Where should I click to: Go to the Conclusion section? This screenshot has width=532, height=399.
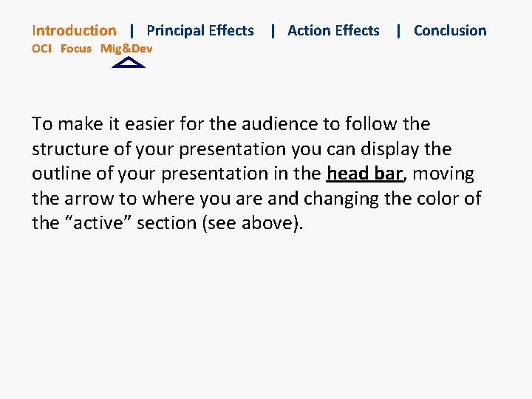coord(450,30)
